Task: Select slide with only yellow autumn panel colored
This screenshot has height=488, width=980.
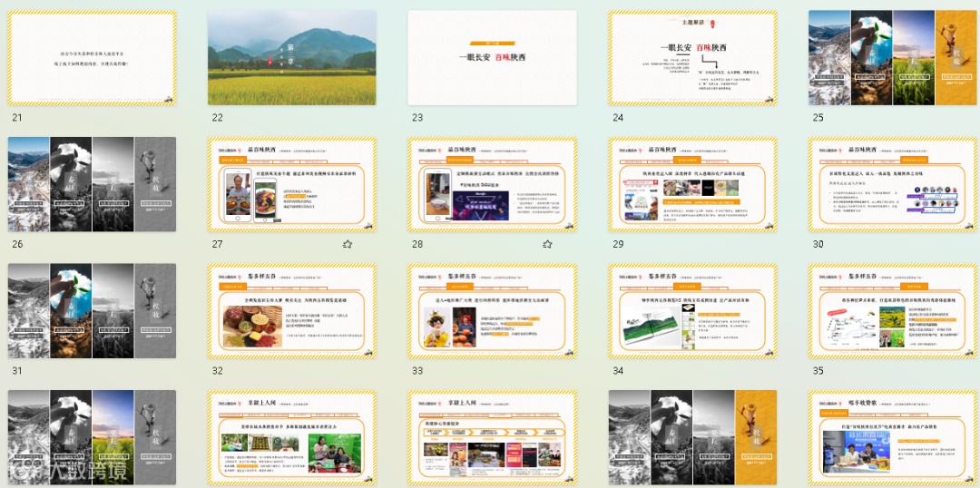Action: pos(692,437)
